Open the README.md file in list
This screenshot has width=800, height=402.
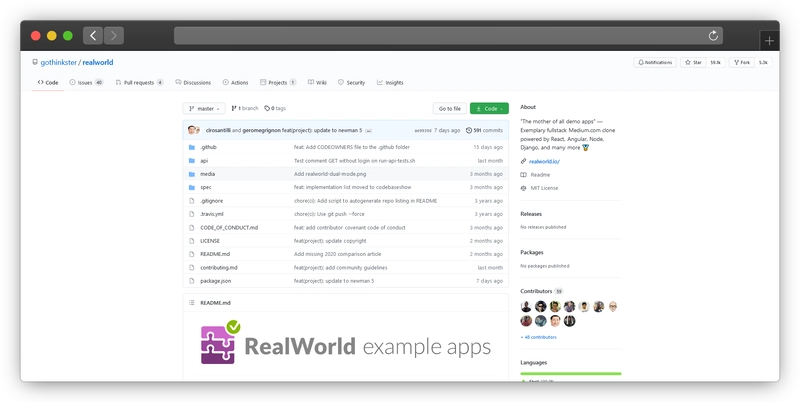(x=215, y=254)
